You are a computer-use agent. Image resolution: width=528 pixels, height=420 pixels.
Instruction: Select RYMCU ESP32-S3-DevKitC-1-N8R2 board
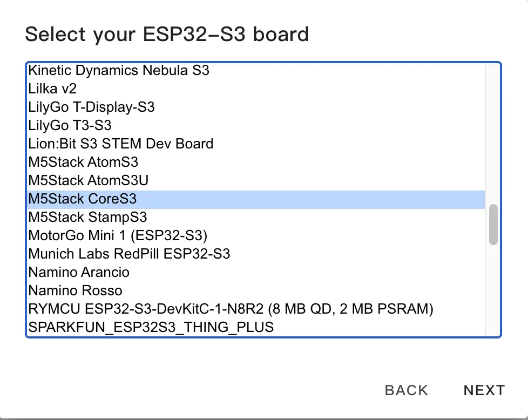point(231,309)
